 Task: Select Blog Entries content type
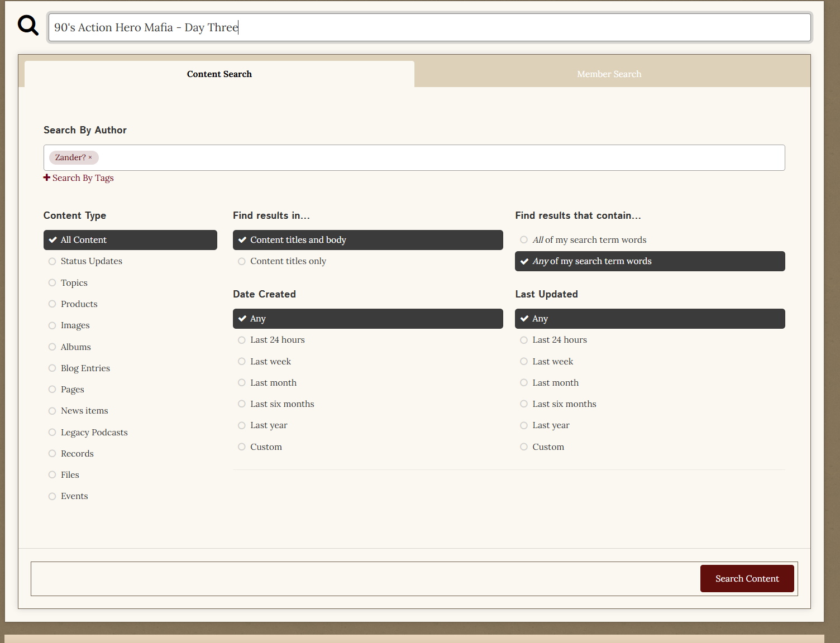point(85,368)
